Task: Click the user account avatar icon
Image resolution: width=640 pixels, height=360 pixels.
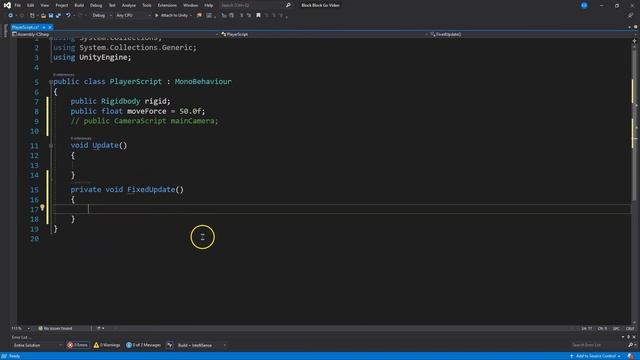Action: point(584,5)
